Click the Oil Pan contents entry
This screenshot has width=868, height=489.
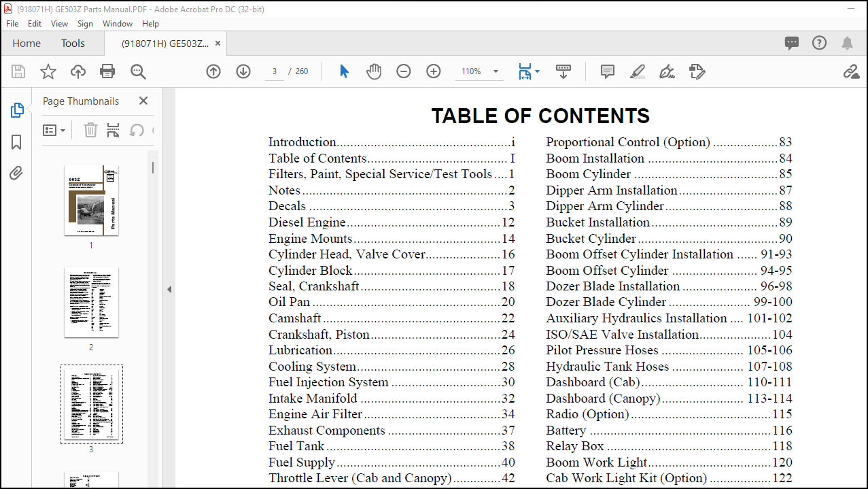coord(392,302)
